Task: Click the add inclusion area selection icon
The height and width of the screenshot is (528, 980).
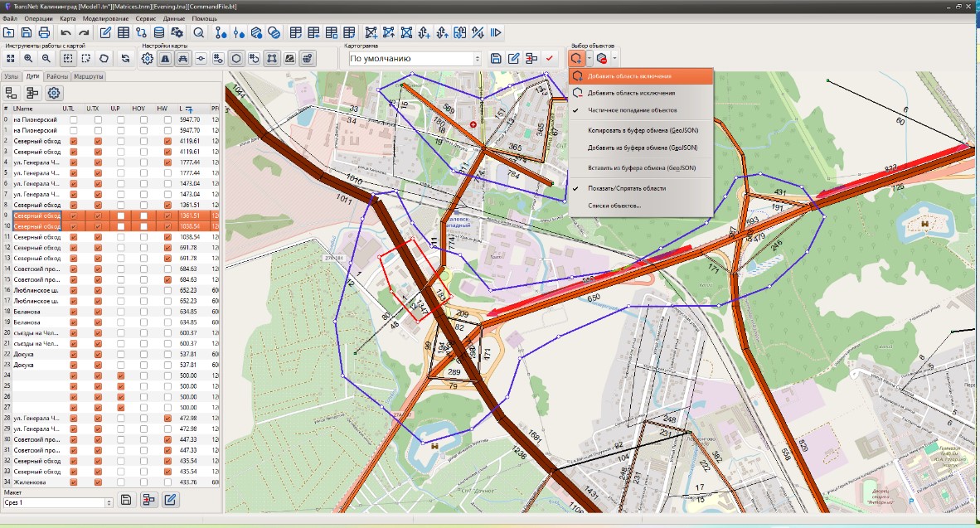Action: pos(576,58)
